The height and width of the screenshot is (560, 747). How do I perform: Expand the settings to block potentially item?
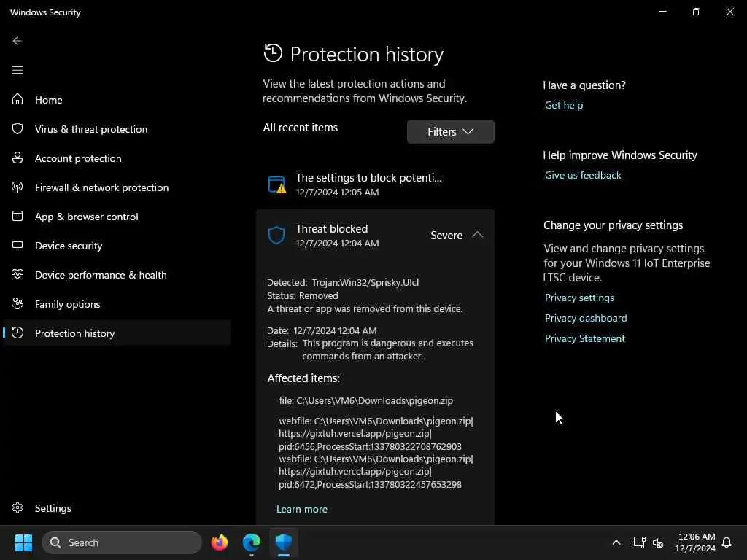[375, 184]
